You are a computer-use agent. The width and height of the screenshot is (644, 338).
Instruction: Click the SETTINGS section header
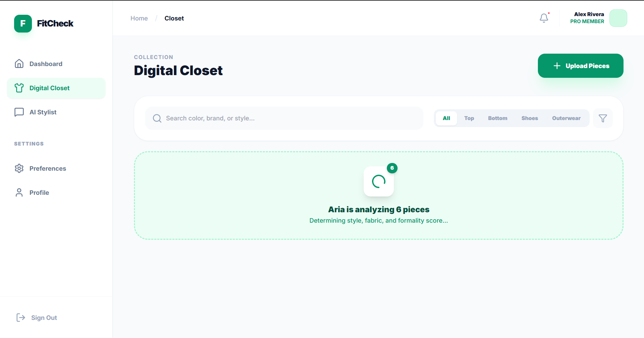(29, 144)
